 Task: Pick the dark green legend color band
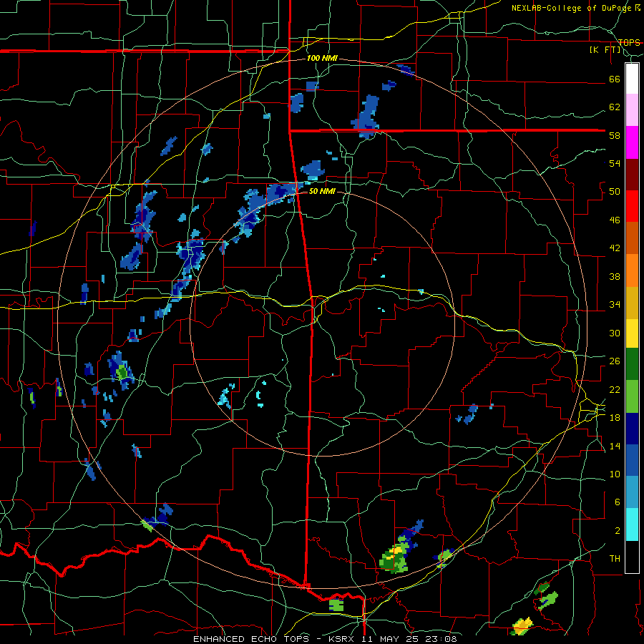point(632,364)
